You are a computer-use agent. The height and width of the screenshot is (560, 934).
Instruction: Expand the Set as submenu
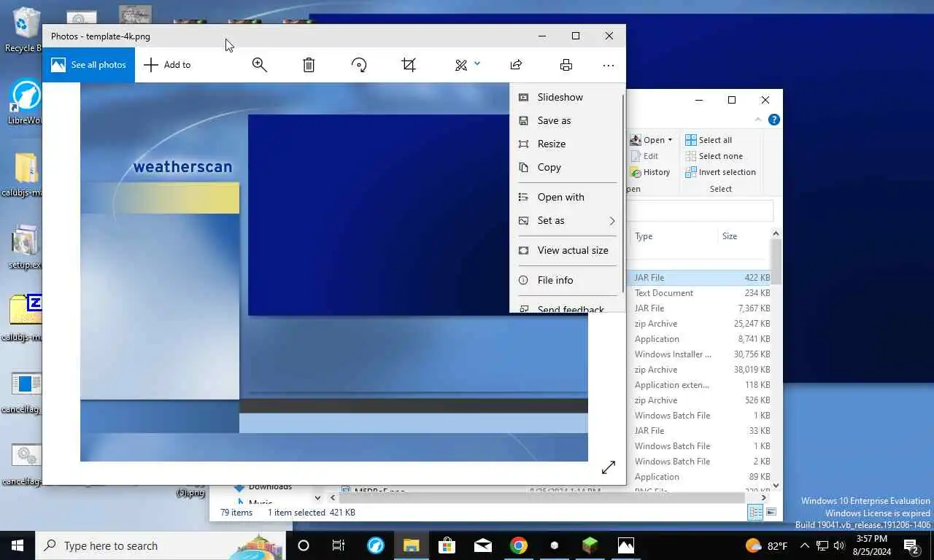click(566, 220)
